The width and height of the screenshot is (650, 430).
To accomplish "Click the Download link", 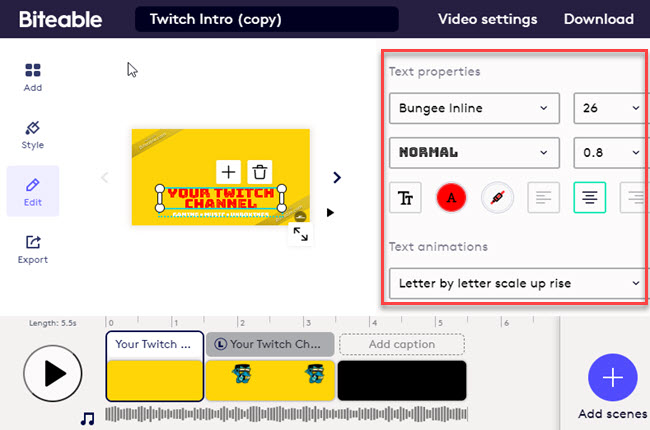I will point(598,19).
